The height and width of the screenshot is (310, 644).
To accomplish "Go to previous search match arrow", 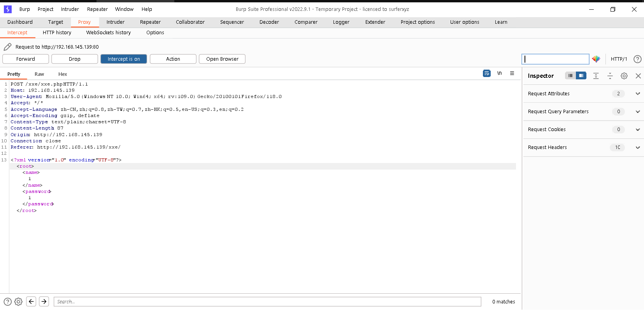I will (32, 301).
